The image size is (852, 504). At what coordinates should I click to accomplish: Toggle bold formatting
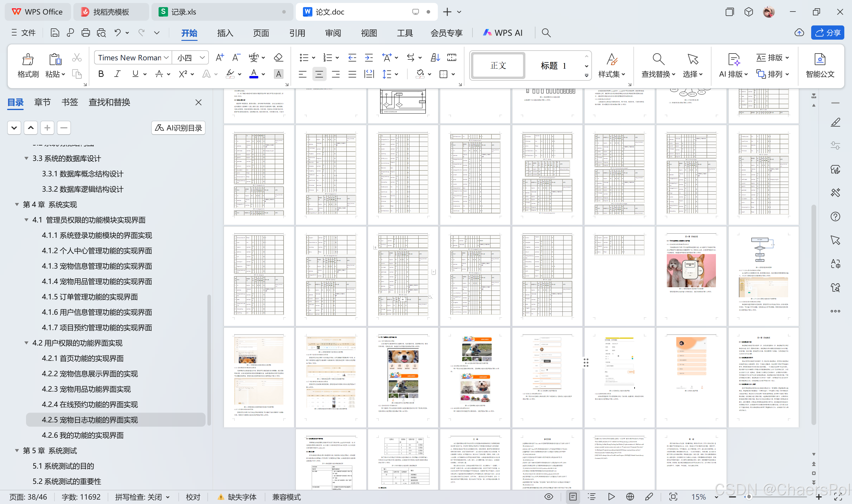(101, 74)
